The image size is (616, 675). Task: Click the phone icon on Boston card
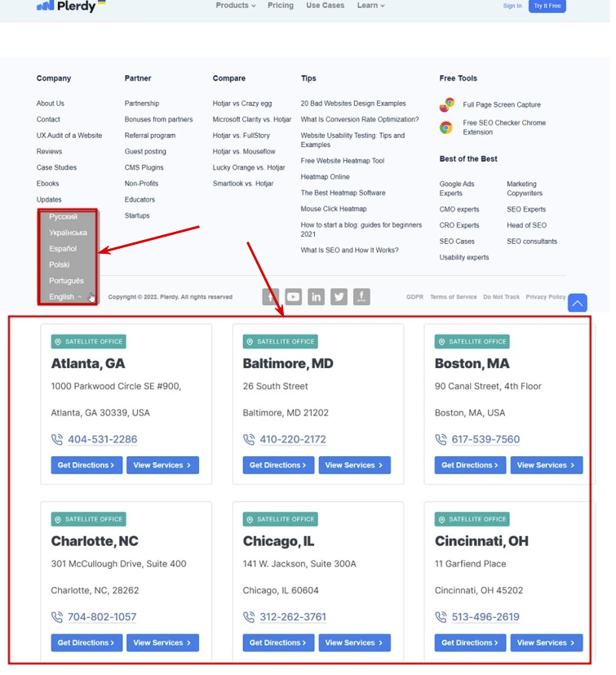point(441,439)
